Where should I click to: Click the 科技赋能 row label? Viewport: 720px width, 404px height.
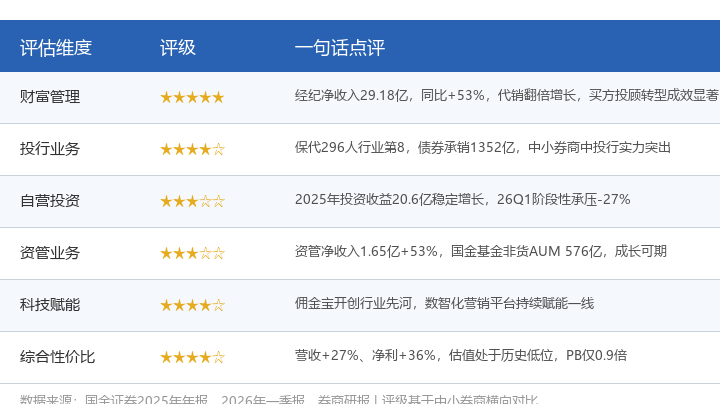pyautogui.click(x=50, y=304)
